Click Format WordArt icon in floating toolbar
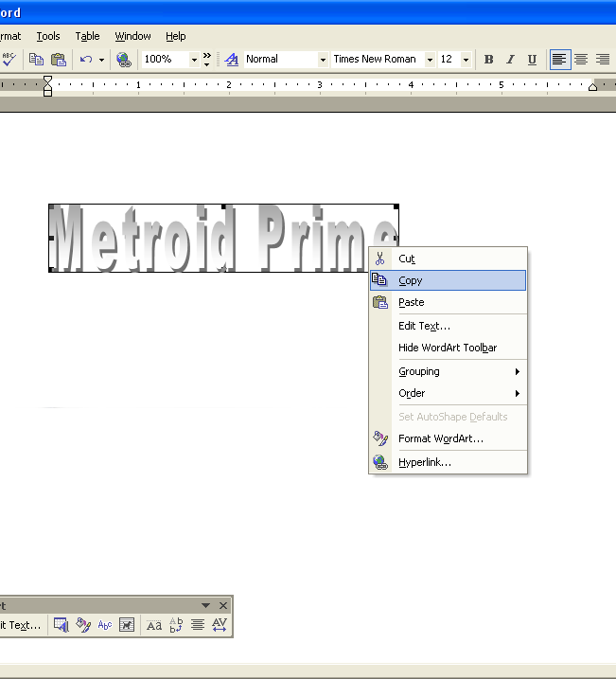The width and height of the screenshot is (616, 679). (x=83, y=625)
